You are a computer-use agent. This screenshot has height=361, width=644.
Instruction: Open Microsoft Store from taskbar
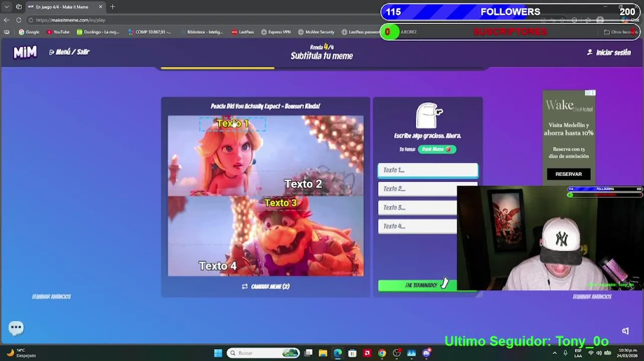(352, 353)
